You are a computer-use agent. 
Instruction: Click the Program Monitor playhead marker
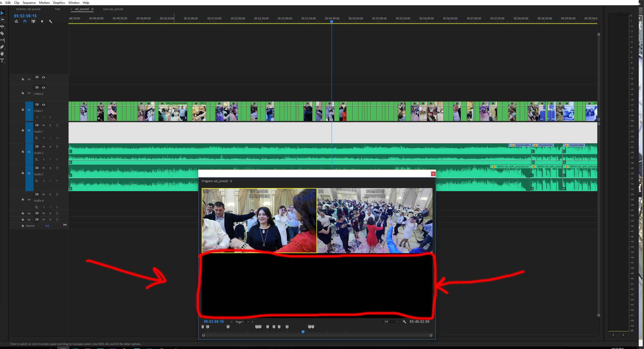click(303, 332)
